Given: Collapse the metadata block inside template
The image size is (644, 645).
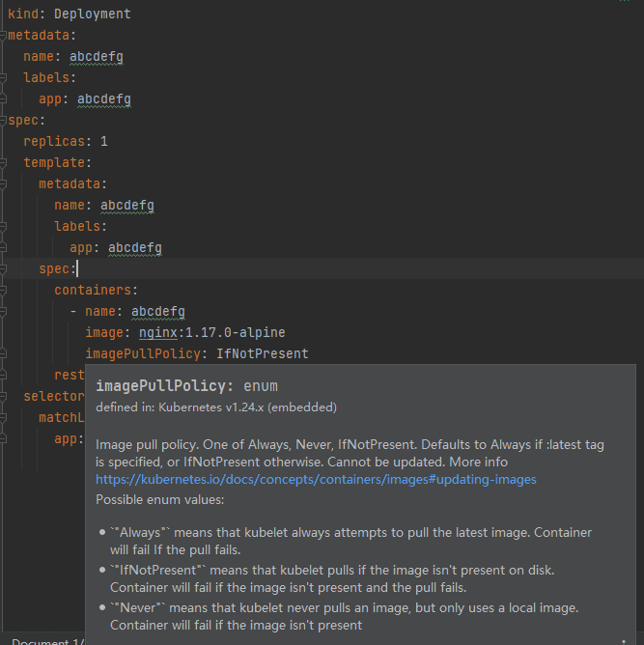Looking at the screenshot, I should (3, 183).
